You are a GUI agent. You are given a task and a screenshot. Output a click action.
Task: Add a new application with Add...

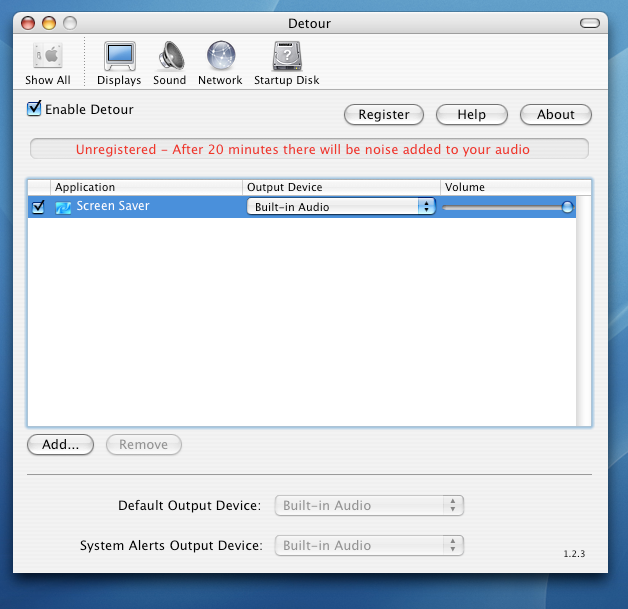point(60,444)
